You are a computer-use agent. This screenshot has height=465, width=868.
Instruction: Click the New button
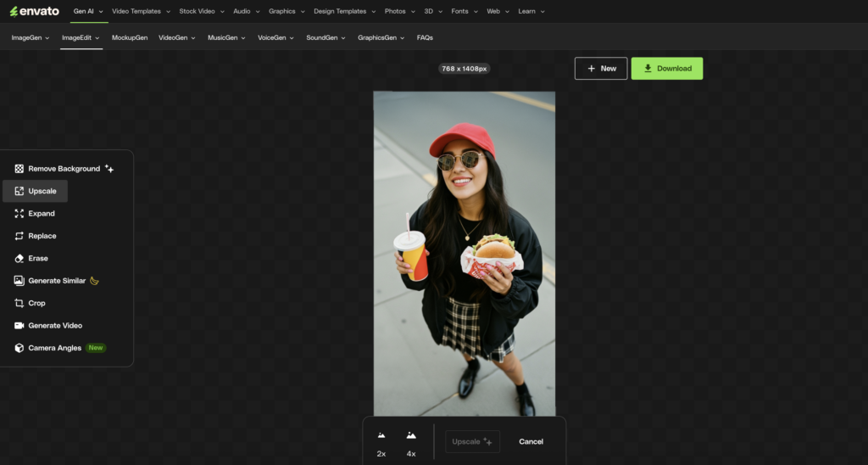(601, 68)
